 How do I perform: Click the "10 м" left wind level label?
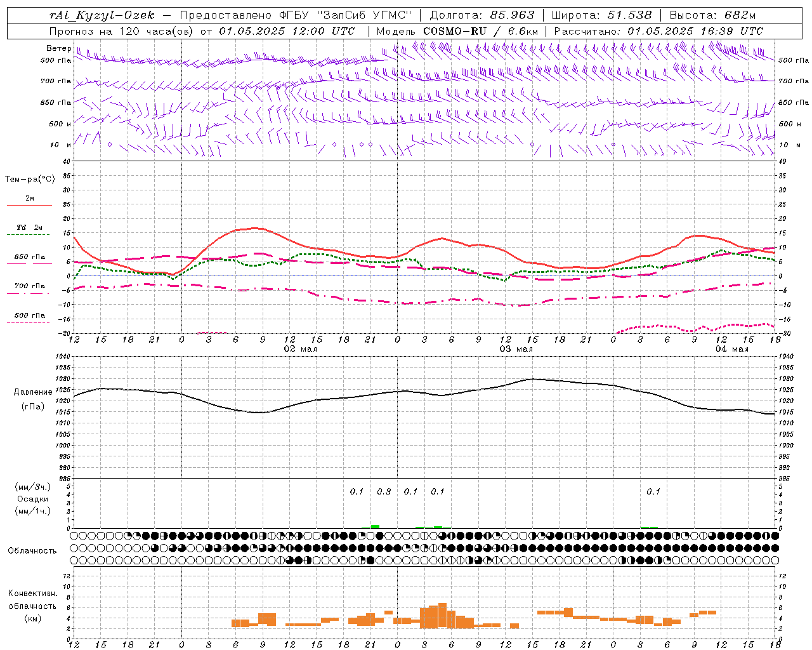(x=60, y=145)
